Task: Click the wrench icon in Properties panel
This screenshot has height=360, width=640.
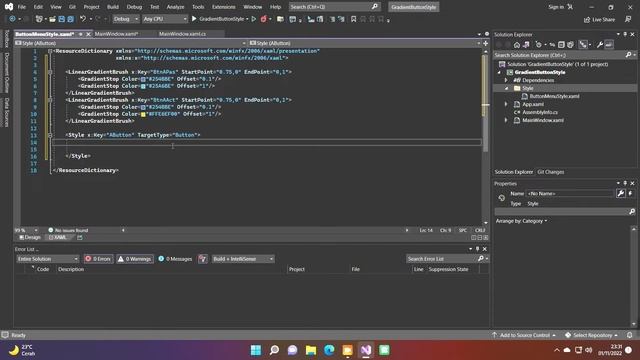Action: pyautogui.click(x=621, y=193)
